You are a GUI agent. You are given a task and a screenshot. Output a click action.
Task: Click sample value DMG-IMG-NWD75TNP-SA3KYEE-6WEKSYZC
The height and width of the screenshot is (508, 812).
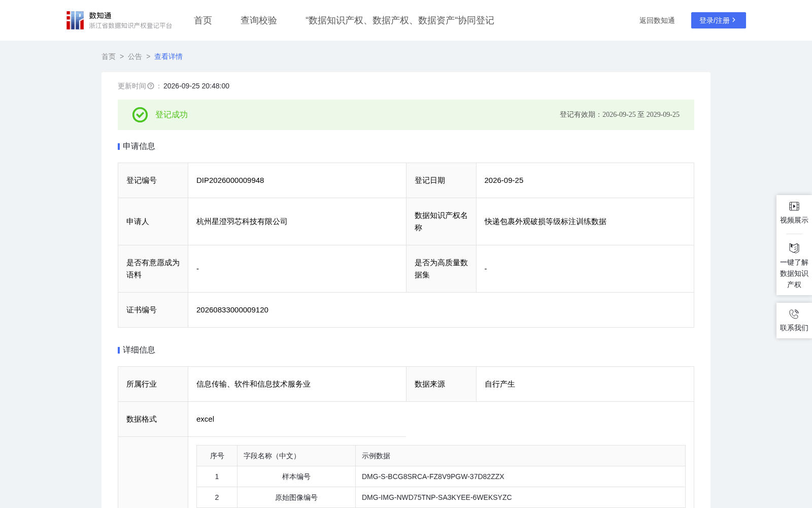click(437, 497)
